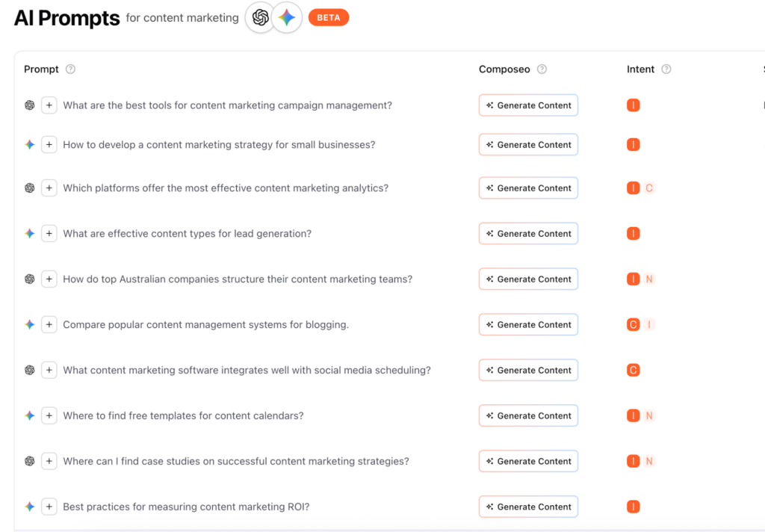This screenshot has height=532, width=765.
Task: Click the BETA badge in the header
Action: (x=328, y=18)
